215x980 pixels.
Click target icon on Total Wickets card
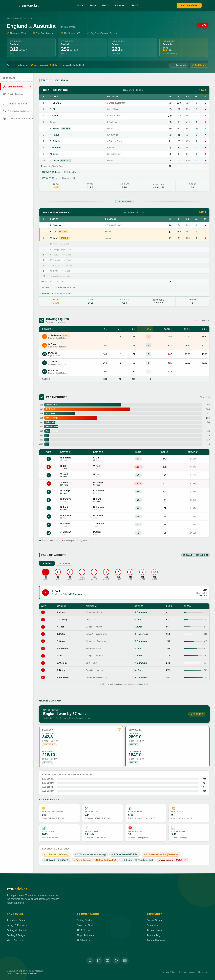click(x=130, y=828)
